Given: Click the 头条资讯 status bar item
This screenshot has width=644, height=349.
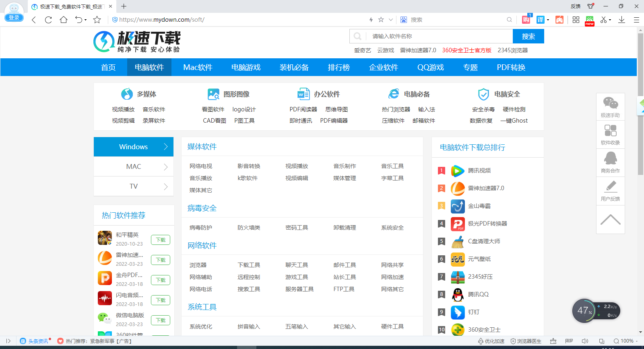Looking at the screenshot, I should pyautogui.click(x=34, y=341).
